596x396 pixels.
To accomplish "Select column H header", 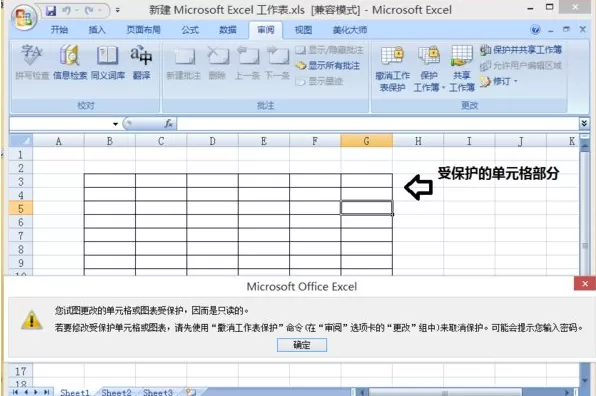I will click(x=418, y=141).
